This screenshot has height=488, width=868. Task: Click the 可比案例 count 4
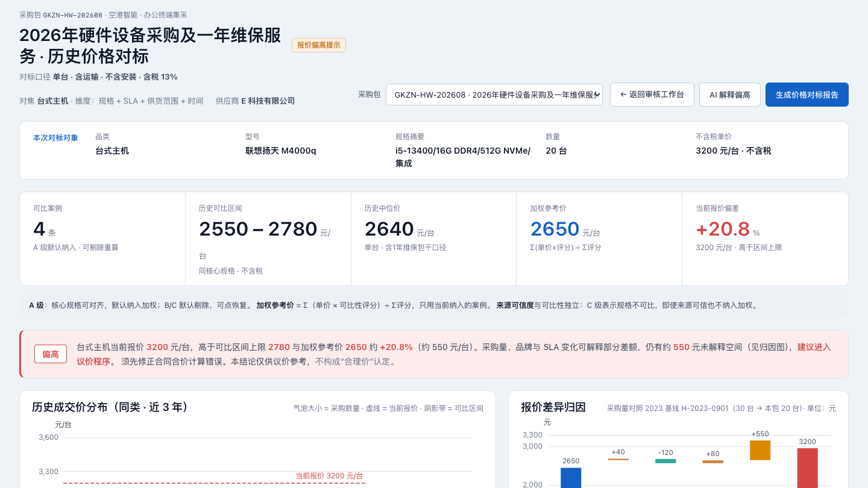tap(39, 229)
